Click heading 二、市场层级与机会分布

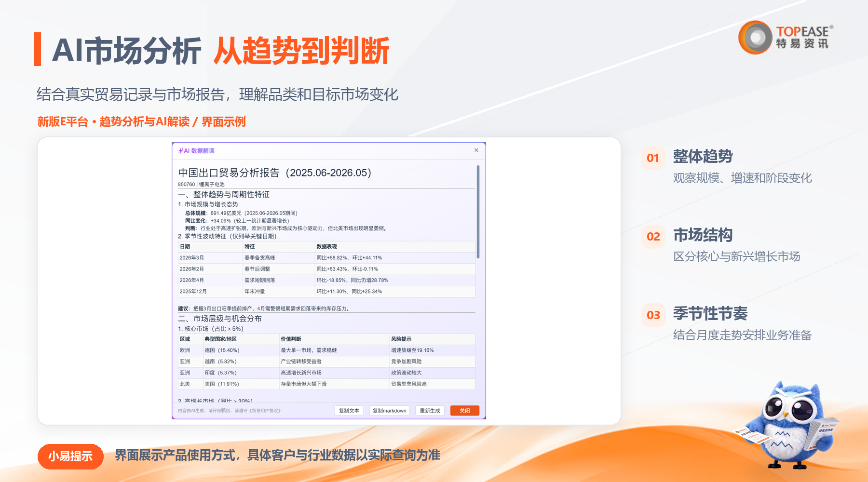(220, 319)
